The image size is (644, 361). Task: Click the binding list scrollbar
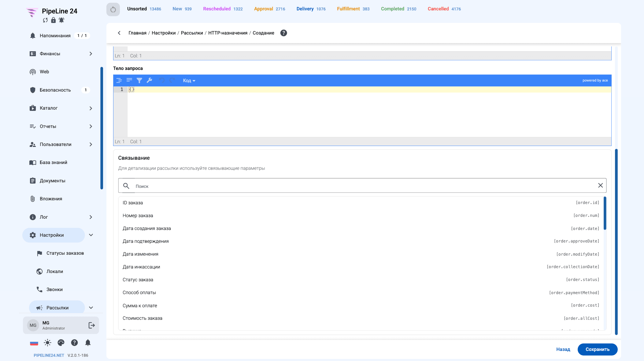click(605, 213)
